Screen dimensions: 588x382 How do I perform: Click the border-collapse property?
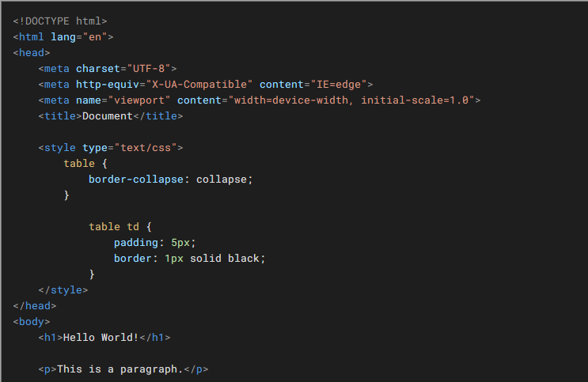(x=136, y=180)
